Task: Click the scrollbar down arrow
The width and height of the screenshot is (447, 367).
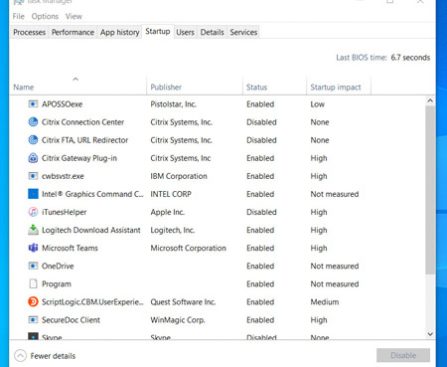Action: click(x=430, y=334)
